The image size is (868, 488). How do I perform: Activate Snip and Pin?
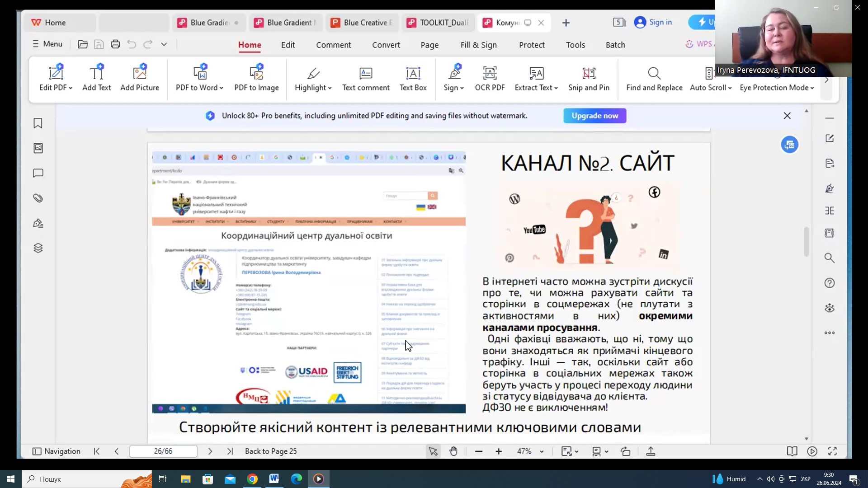point(589,78)
